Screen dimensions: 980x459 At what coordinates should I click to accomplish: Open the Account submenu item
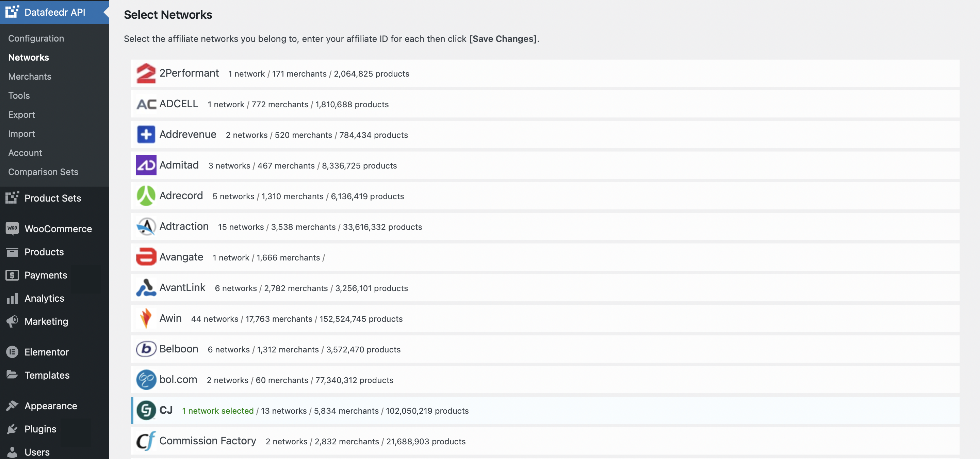tap(25, 152)
